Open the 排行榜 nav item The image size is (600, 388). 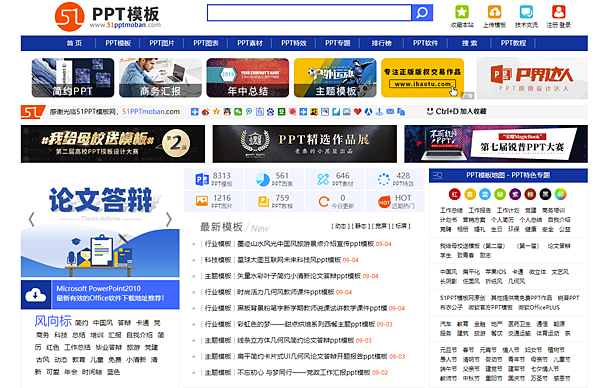click(382, 43)
